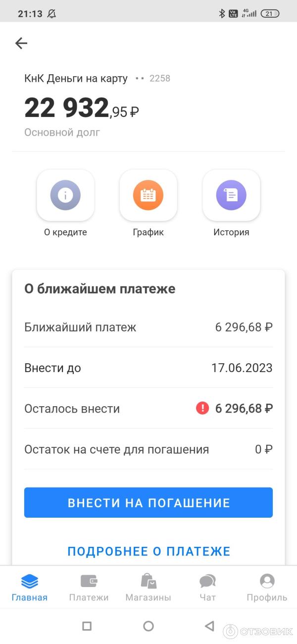Viewport: 297px width, 644px height.
Task: Tap the Android recent apps square
Action: coord(87,626)
